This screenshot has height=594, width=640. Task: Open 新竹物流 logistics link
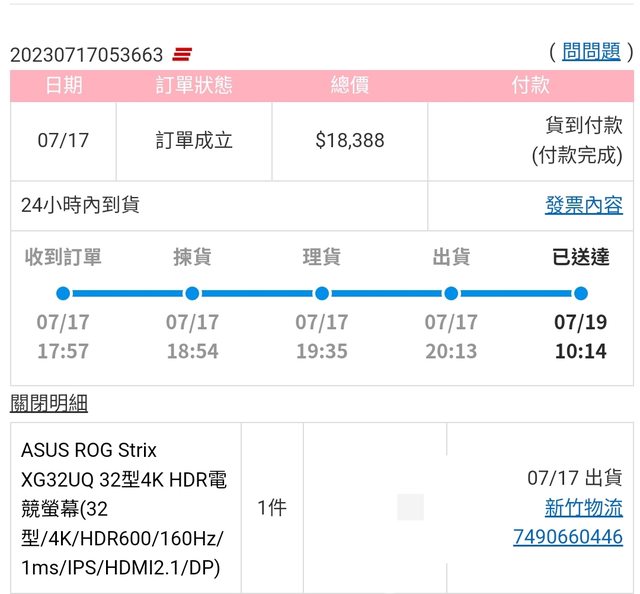[583, 508]
